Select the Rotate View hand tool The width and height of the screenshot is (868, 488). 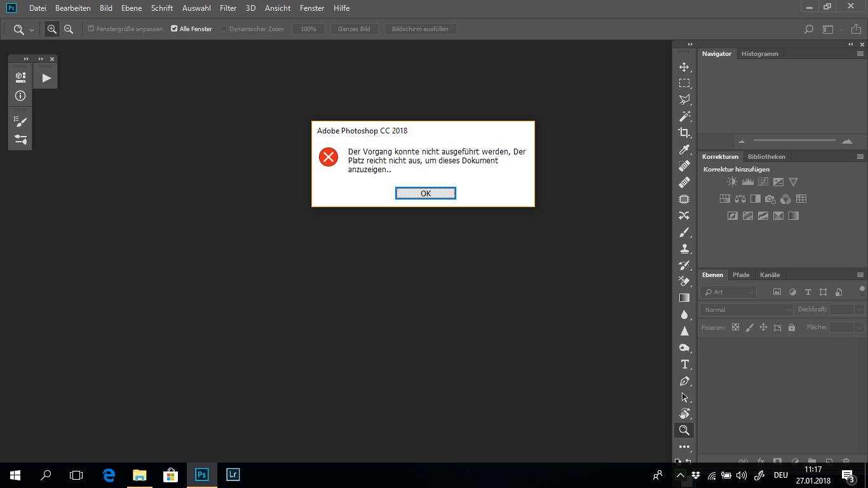(x=684, y=414)
